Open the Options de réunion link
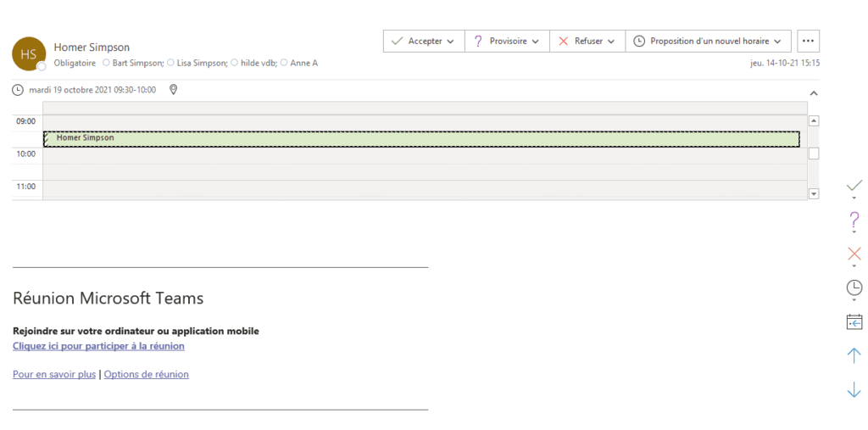The width and height of the screenshot is (868, 430). click(x=146, y=374)
